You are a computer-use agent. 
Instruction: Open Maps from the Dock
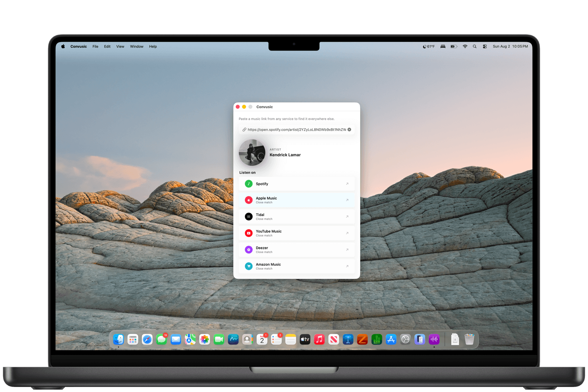tap(190, 339)
